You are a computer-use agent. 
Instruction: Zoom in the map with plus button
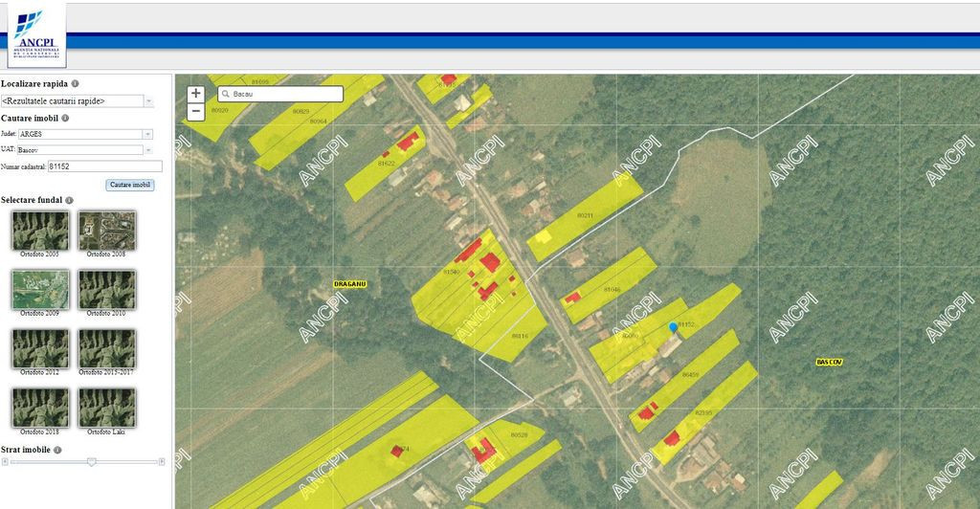196,93
